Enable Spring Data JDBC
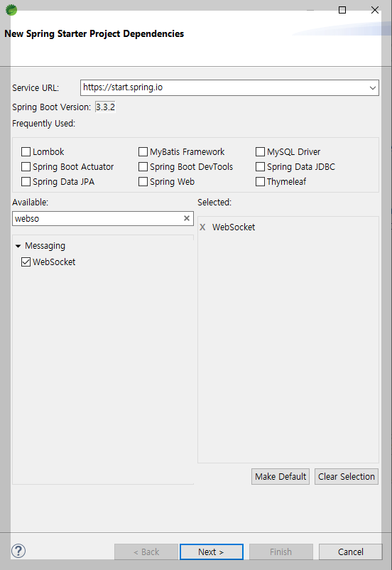 pos(260,166)
